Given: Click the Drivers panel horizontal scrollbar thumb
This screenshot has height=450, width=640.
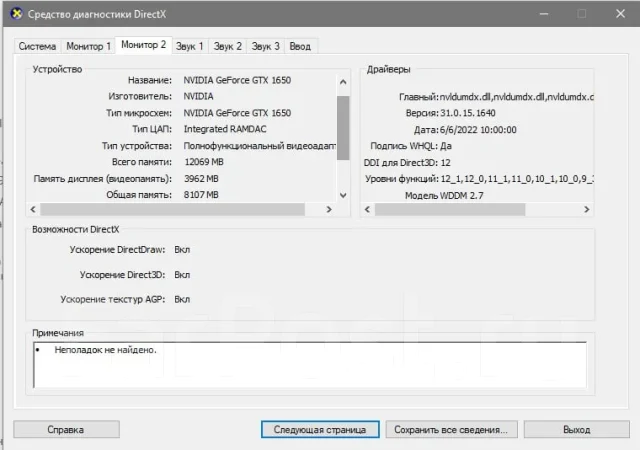Looking at the screenshot, I should click(450, 209).
